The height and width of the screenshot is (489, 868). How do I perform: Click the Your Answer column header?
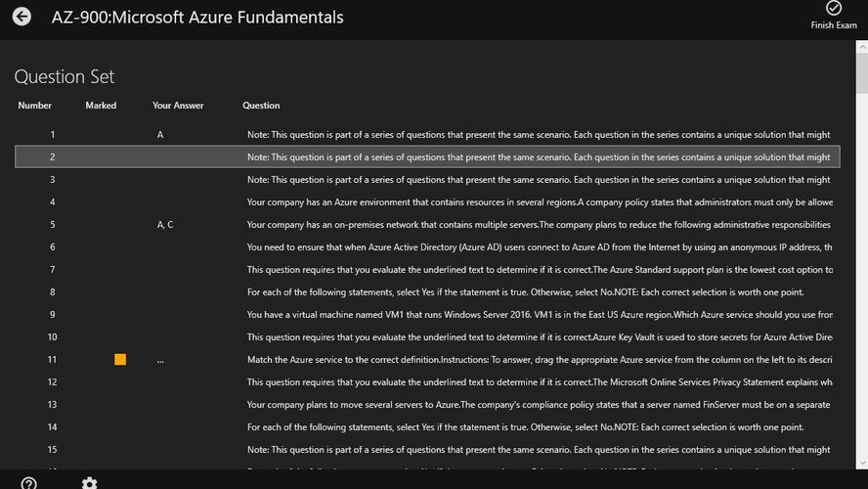pyautogui.click(x=178, y=106)
